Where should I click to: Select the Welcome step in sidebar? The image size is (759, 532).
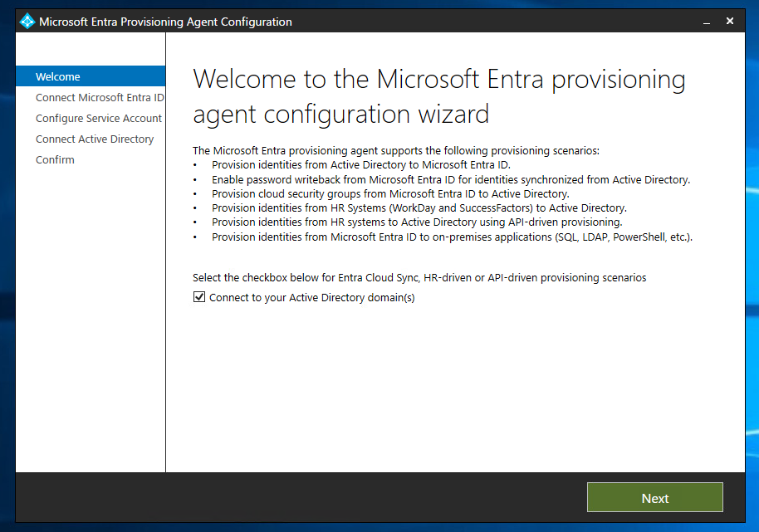pos(91,76)
